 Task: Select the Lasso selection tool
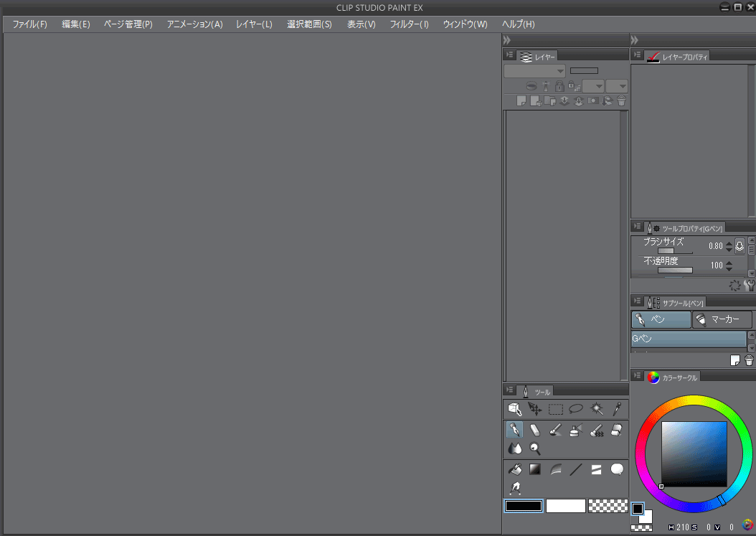575,409
